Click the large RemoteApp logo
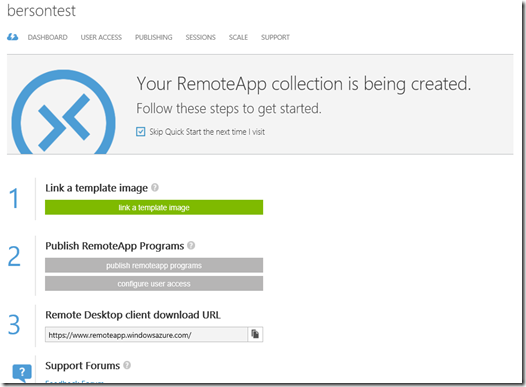526x387 pixels. tap(64, 113)
